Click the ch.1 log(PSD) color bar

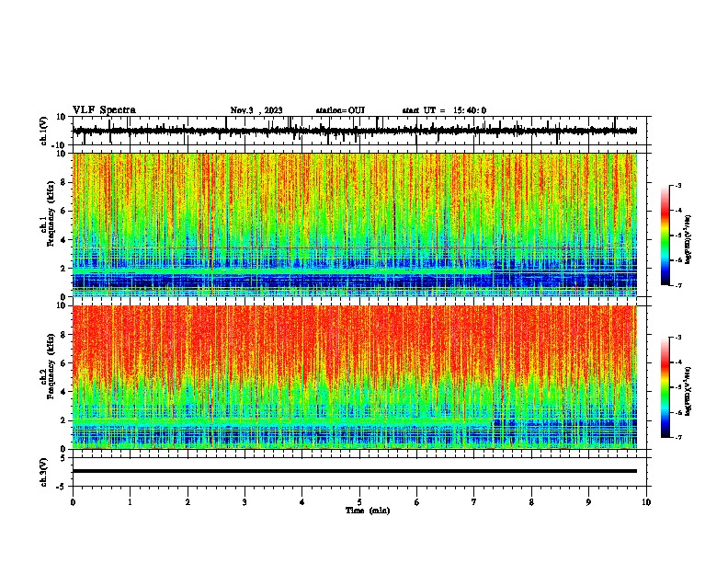click(x=665, y=236)
